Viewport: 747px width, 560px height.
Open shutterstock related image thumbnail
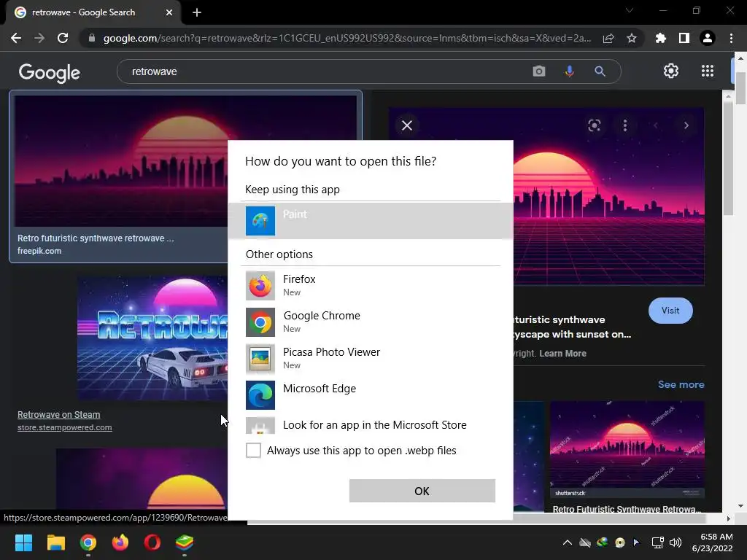[627, 449]
